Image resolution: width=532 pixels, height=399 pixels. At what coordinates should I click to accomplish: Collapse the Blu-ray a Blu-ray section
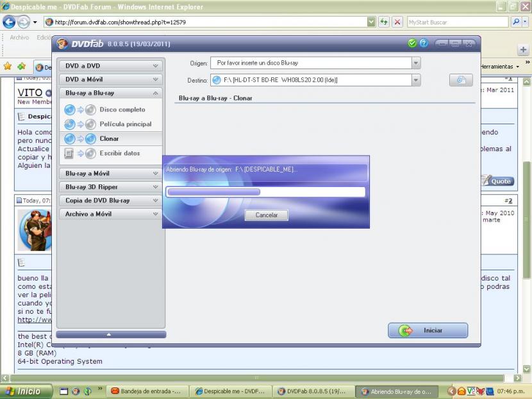(x=111, y=93)
